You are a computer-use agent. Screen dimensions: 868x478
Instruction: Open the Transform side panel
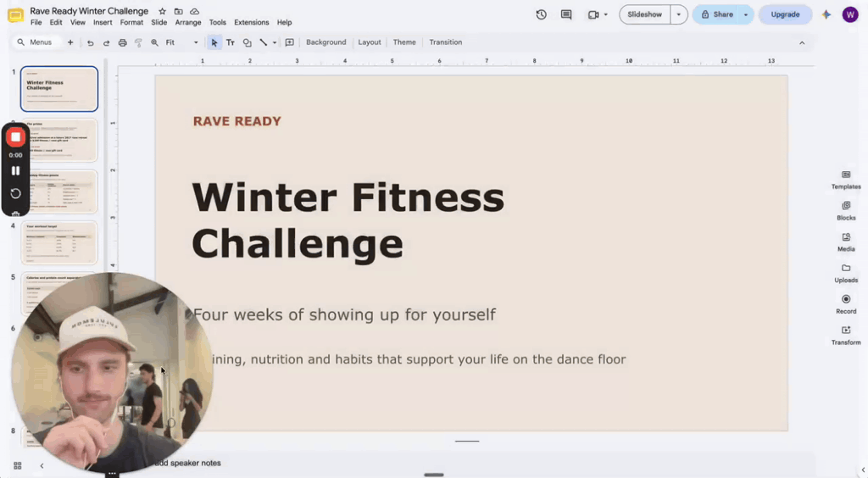coord(846,336)
